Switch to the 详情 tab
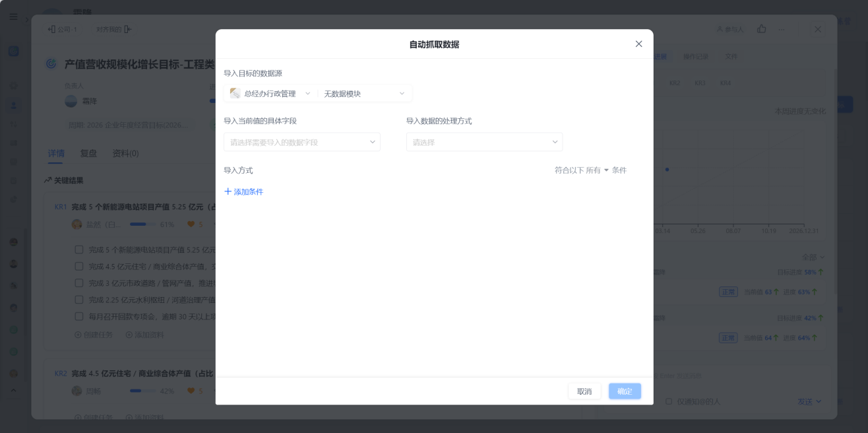 56,153
